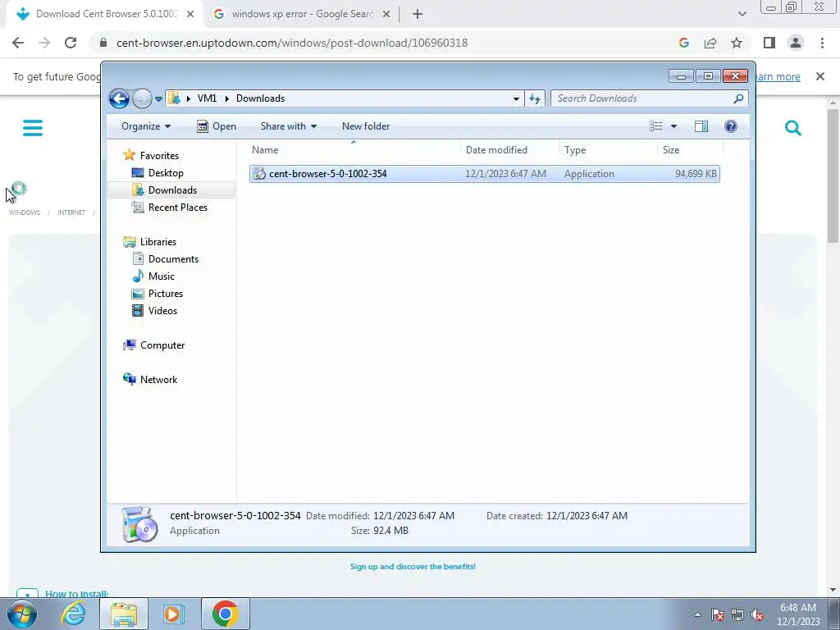This screenshot has height=630, width=840.
Task: Click the Change your view icon
Action: coord(656,126)
